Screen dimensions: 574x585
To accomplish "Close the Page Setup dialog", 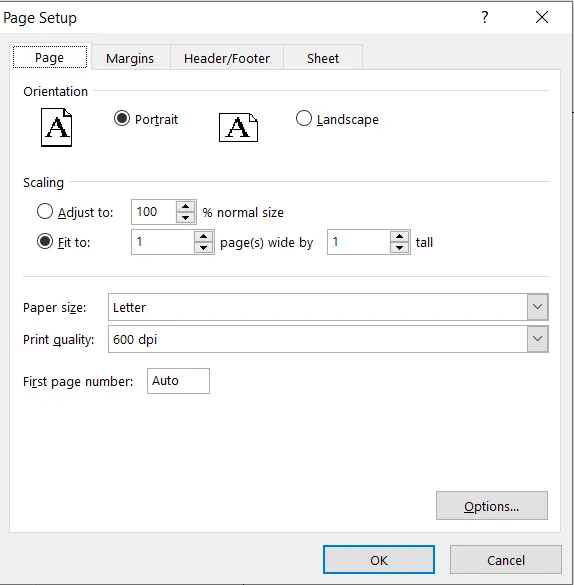I will click(542, 17).
